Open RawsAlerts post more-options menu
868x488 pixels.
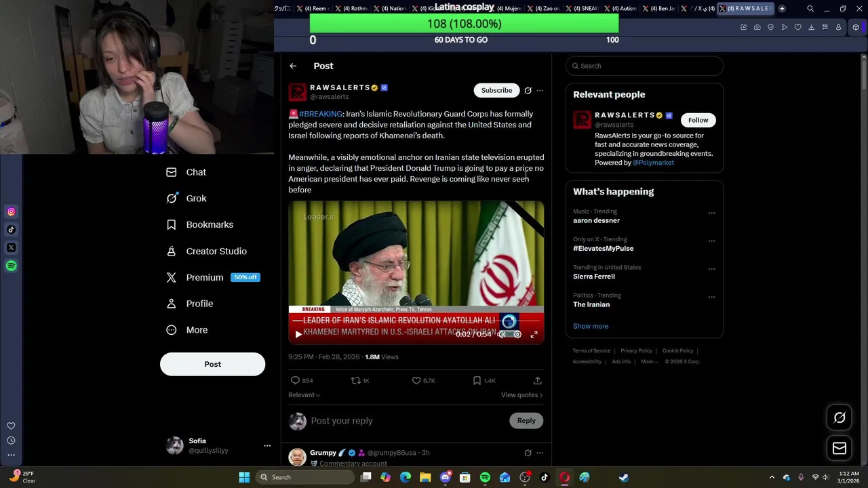[x=540, y=90]
